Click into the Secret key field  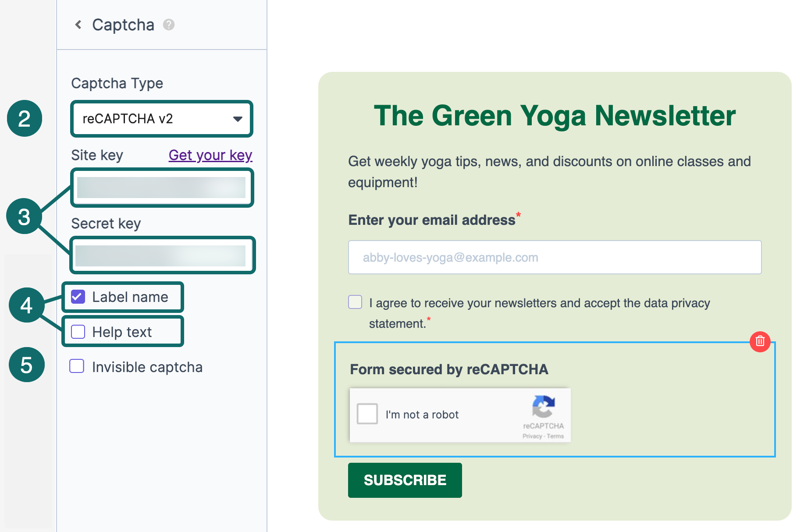(x=162, y=255)
